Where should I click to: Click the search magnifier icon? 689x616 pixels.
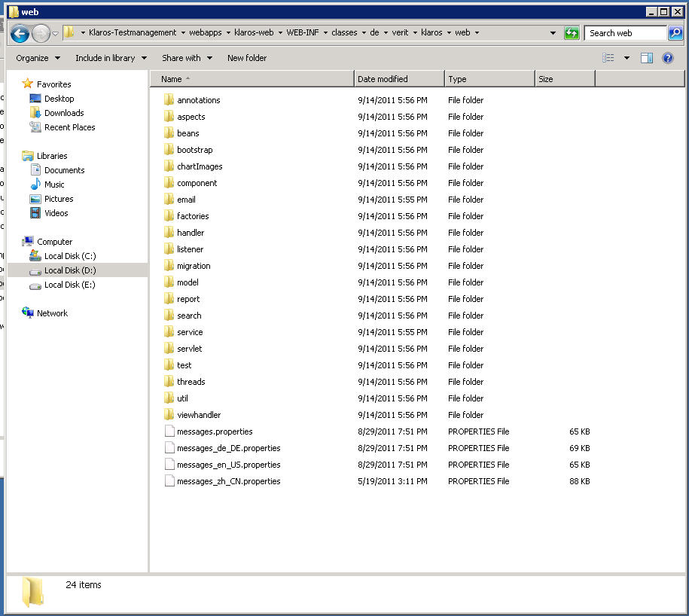pos(675,33)
